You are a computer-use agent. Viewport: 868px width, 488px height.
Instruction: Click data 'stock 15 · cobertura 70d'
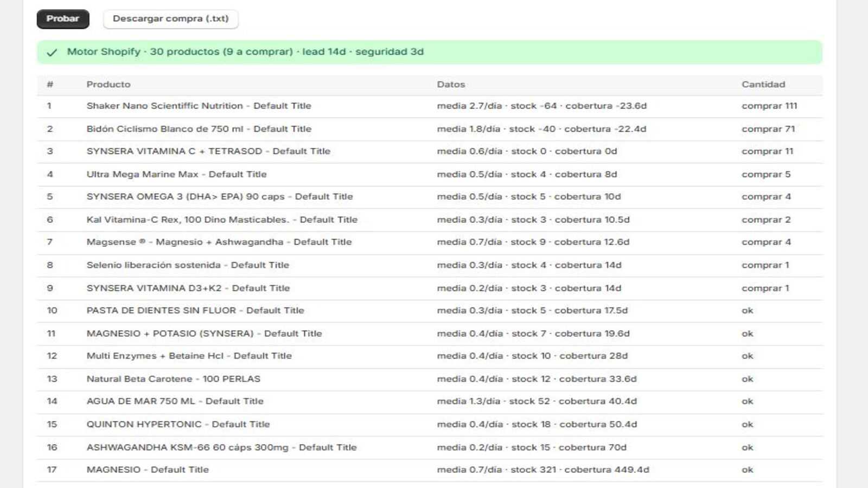569,448
